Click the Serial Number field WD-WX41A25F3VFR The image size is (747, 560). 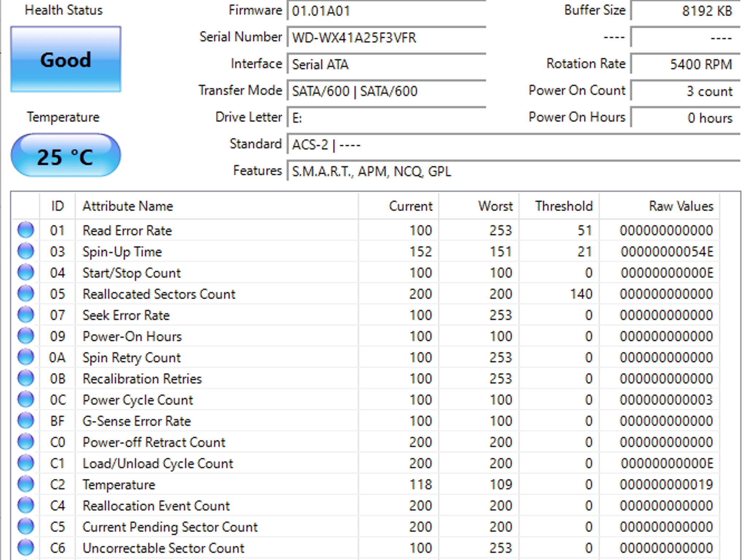(387, 37)
